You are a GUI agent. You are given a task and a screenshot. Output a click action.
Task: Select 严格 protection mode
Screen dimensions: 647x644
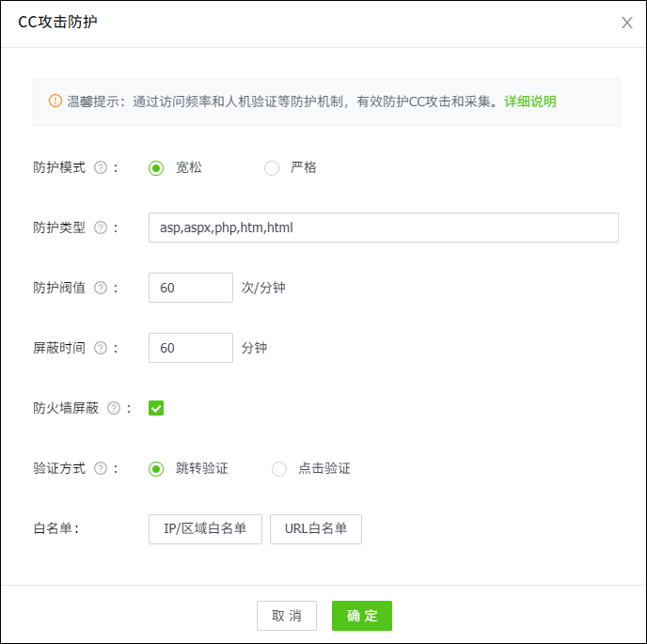(x=272, y=168)
